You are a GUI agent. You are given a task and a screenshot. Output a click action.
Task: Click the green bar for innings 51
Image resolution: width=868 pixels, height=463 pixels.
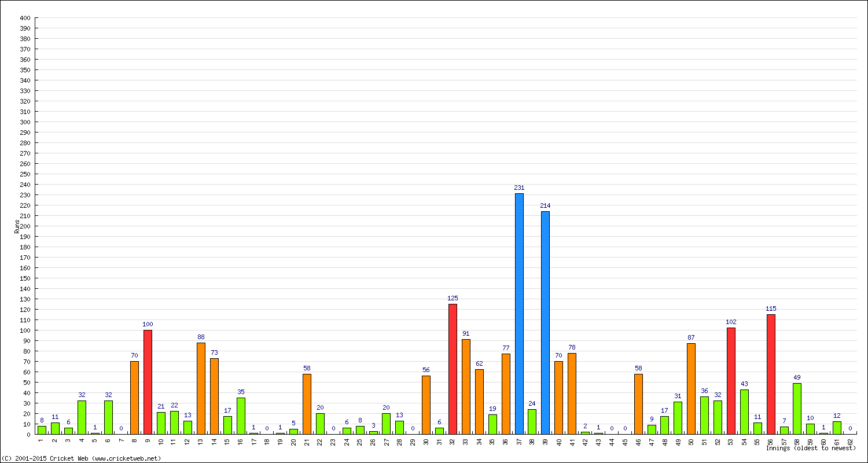point(704,416)
